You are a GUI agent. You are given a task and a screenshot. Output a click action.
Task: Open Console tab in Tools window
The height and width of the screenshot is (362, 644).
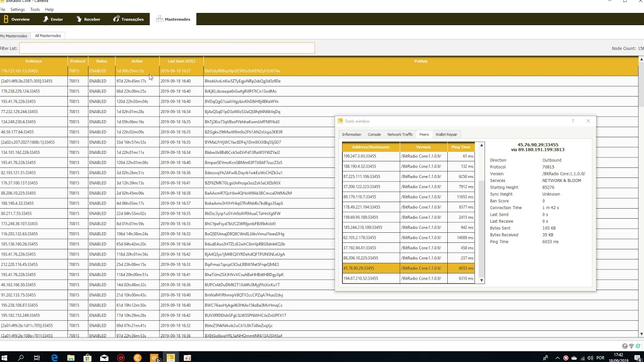pos(374,135)
